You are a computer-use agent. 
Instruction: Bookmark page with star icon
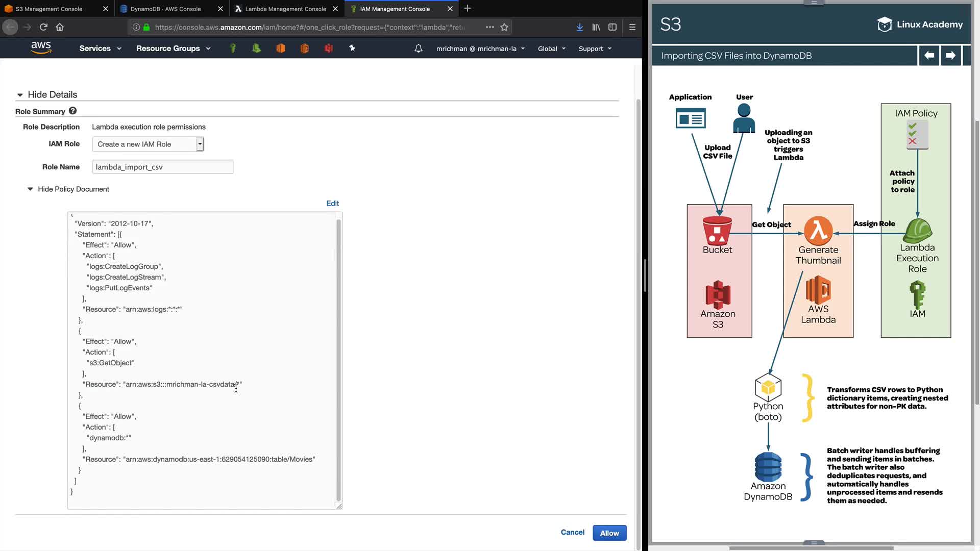point(504,27)
